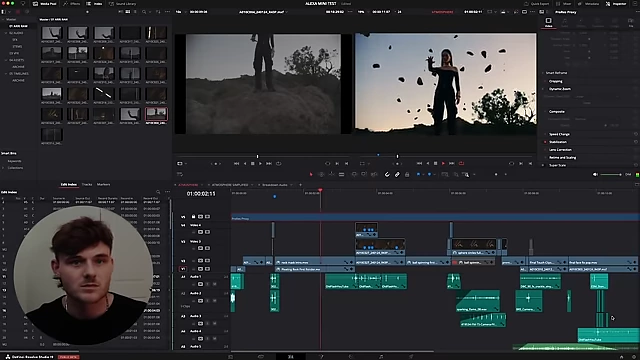Switch to the Tracks tab
640x360 pixels.
87,184
